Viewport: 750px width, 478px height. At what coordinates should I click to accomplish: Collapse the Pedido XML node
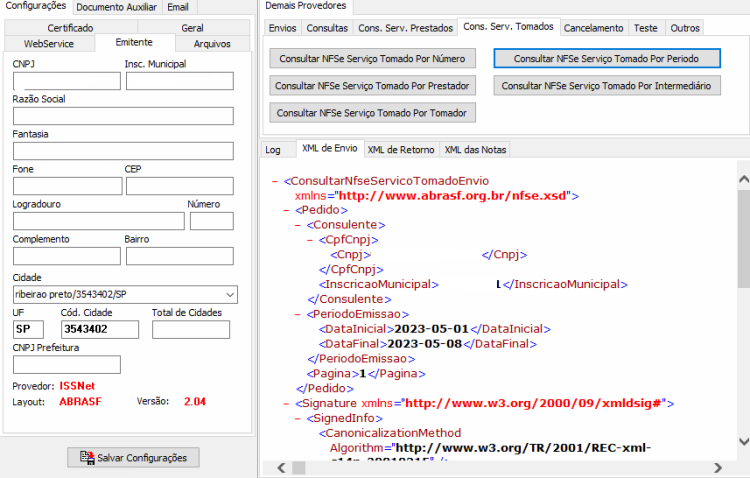[286, 210]
